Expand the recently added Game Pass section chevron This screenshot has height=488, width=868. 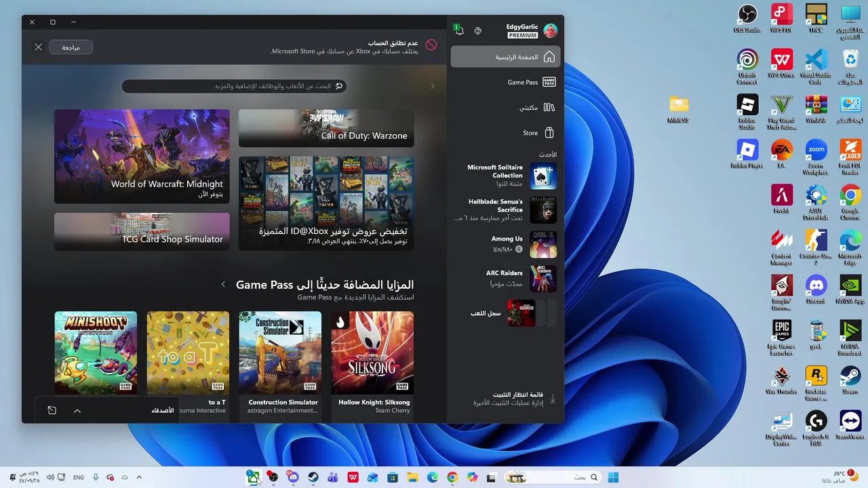223,285
